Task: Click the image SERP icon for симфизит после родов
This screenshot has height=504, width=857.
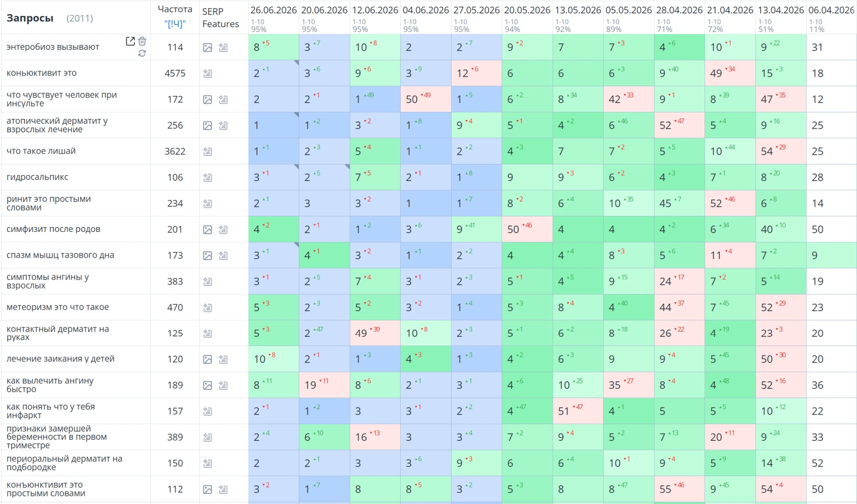Action: (x=208, y=230)
